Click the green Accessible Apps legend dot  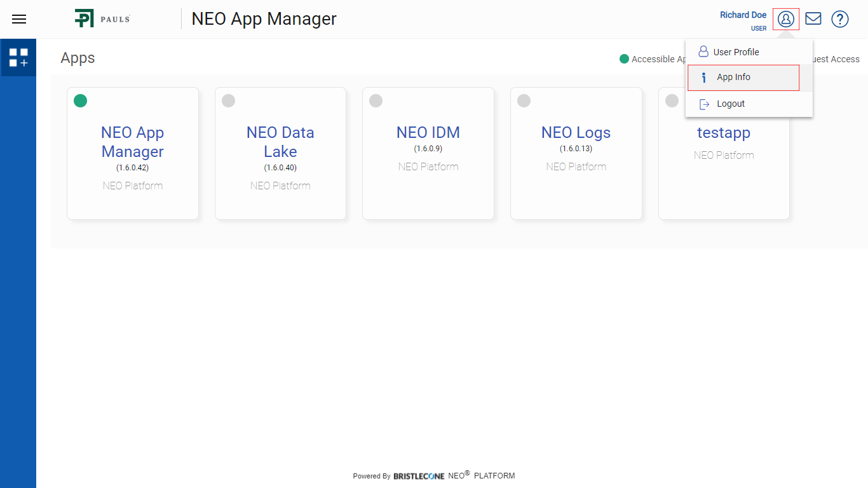pos(624,59)
